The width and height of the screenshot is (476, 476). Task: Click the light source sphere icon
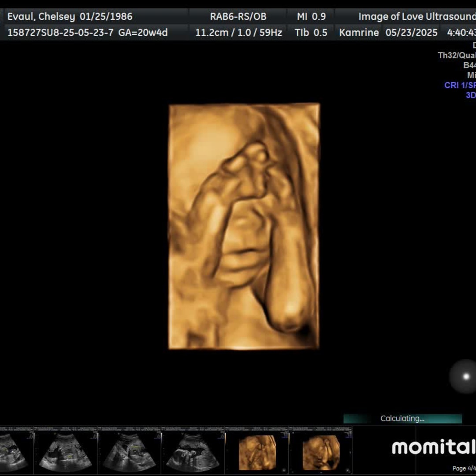(463, 376)
